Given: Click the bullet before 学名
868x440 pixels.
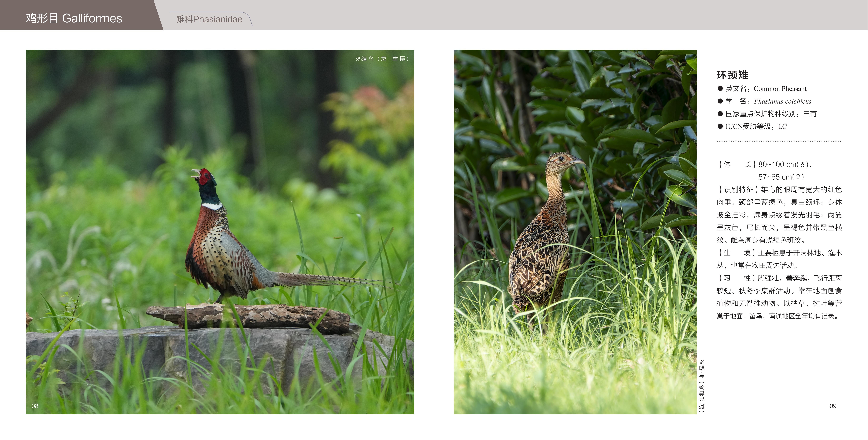Looking at the screenshot, I should (720, 101).
